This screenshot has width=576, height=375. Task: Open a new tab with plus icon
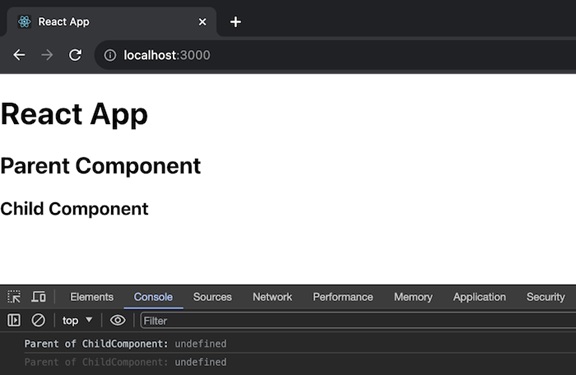(x=235, y=22)
